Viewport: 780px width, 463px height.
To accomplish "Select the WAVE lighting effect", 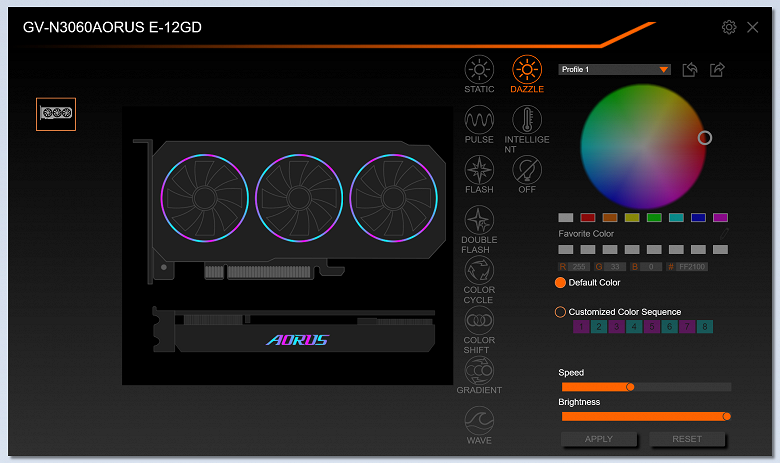I will pyautogui.click(x=479, y=421).
